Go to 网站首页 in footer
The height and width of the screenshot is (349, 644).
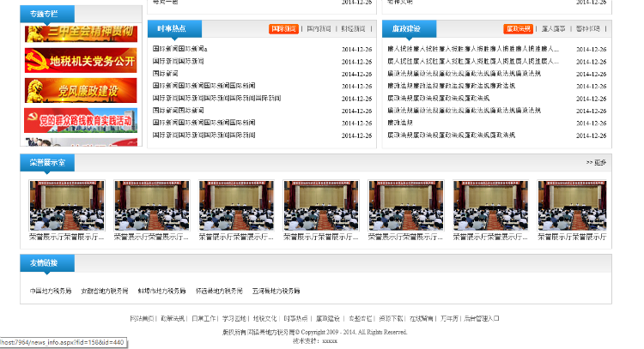coord(142,318)
